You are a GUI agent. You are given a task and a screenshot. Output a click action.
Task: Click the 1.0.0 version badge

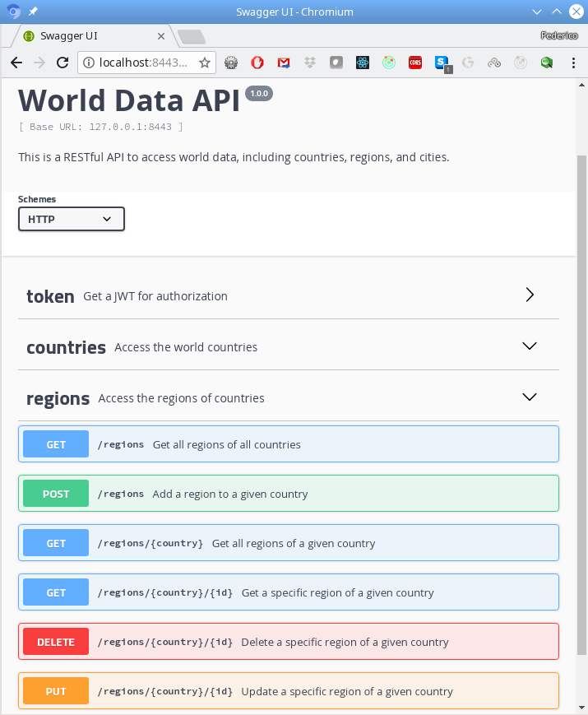(x=259, y=94)
